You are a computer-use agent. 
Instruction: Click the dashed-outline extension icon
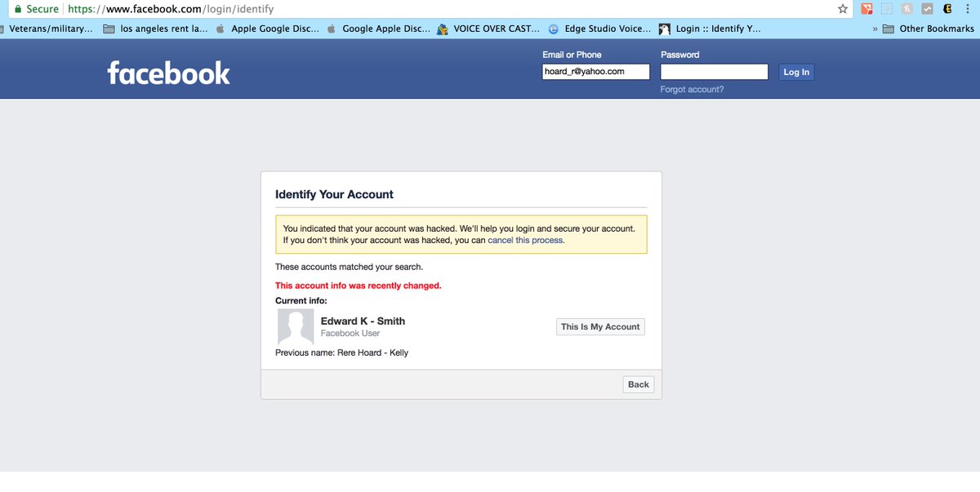887,9
